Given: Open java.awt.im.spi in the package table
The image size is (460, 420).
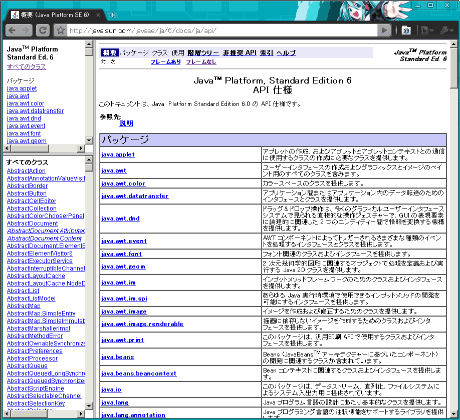Looking at the screenshot, I should [124, 299].
